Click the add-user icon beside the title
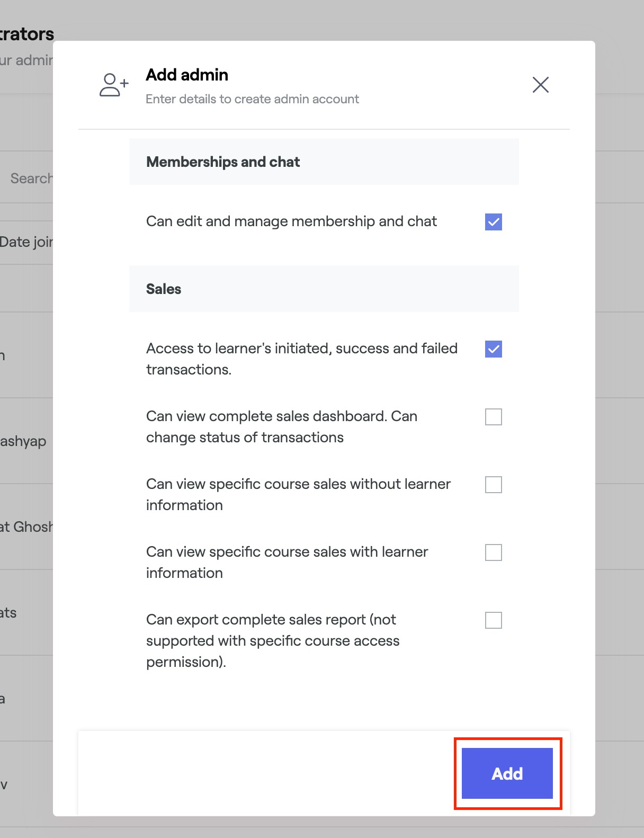Viewport: 644px width, 838px height. 114,85
